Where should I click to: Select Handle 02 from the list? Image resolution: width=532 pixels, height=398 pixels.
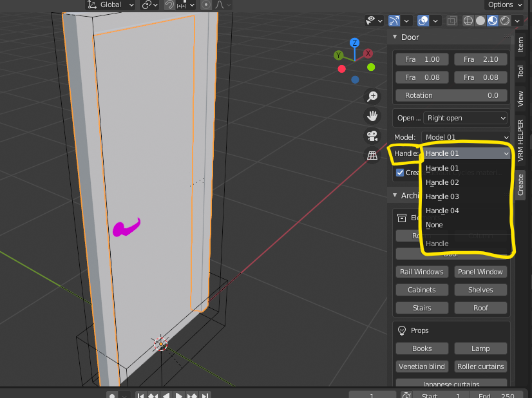pyautogui.click(x=467, y=182)
